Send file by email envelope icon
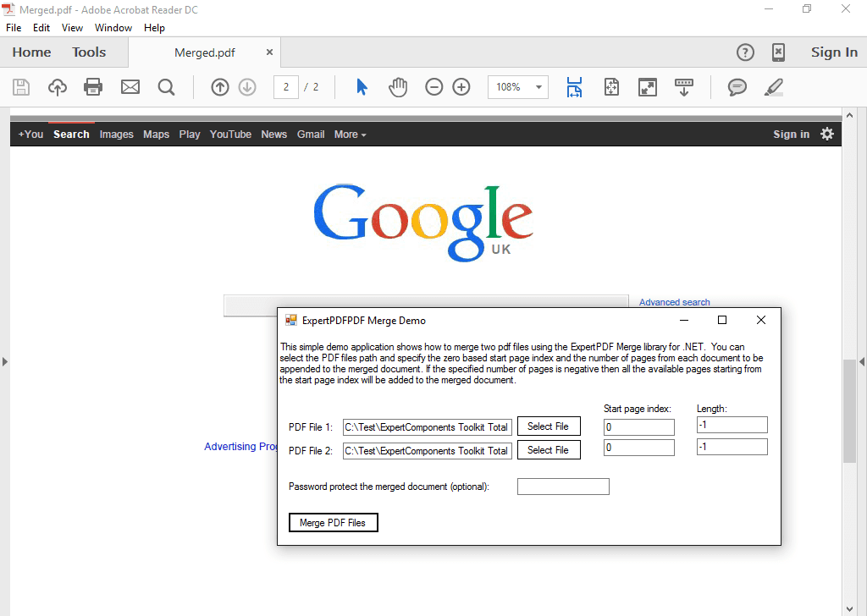 tap(130, 87)
